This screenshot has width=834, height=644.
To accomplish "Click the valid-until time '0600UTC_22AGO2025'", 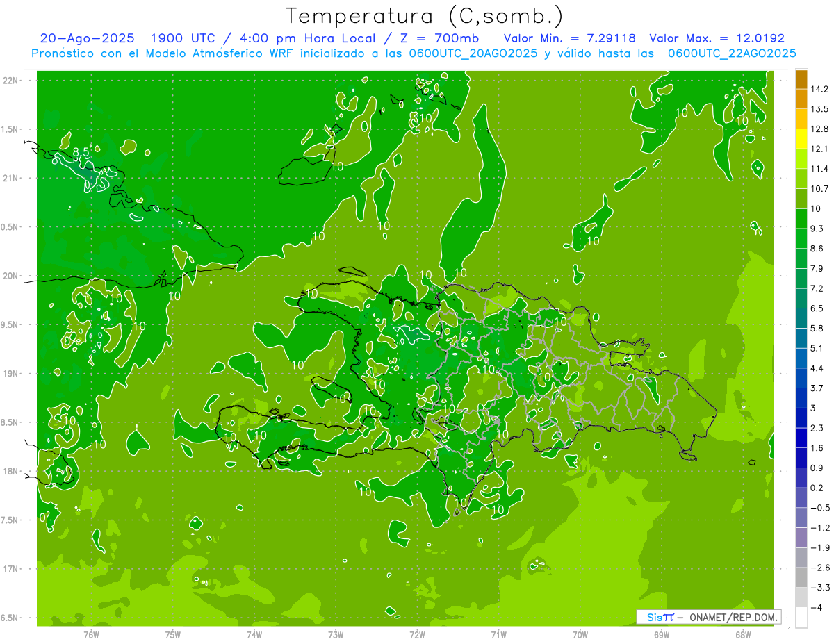I will (732, 53).
